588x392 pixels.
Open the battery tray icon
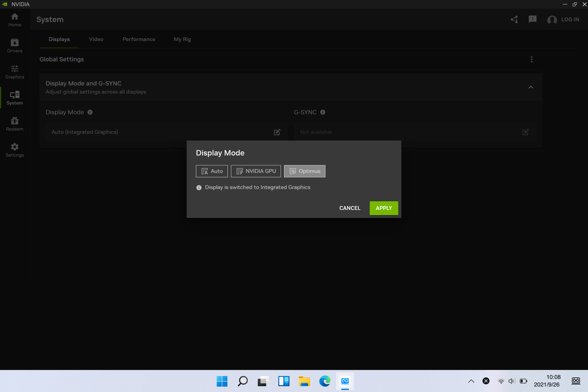click(x=523, y=381)
